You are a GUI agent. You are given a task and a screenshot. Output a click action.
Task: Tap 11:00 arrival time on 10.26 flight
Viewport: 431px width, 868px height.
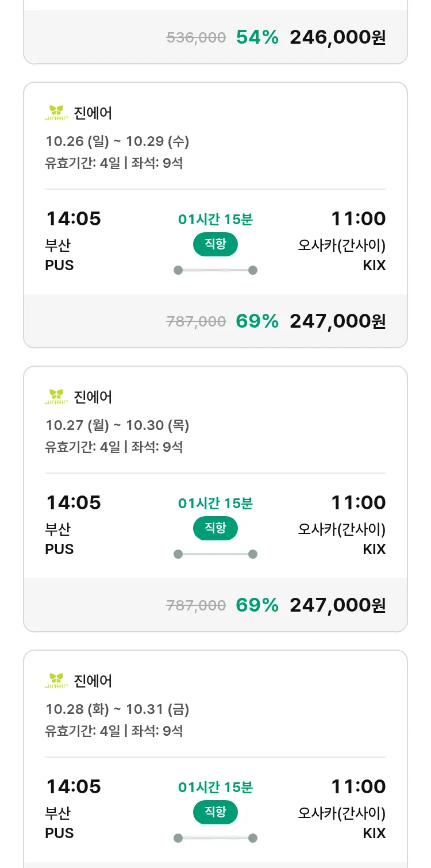[358, 218]
